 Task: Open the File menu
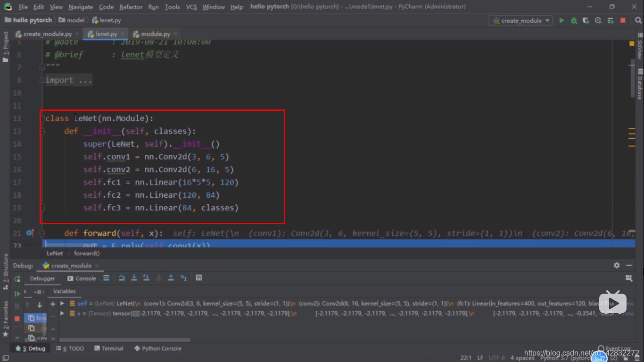tap(23, 7)
